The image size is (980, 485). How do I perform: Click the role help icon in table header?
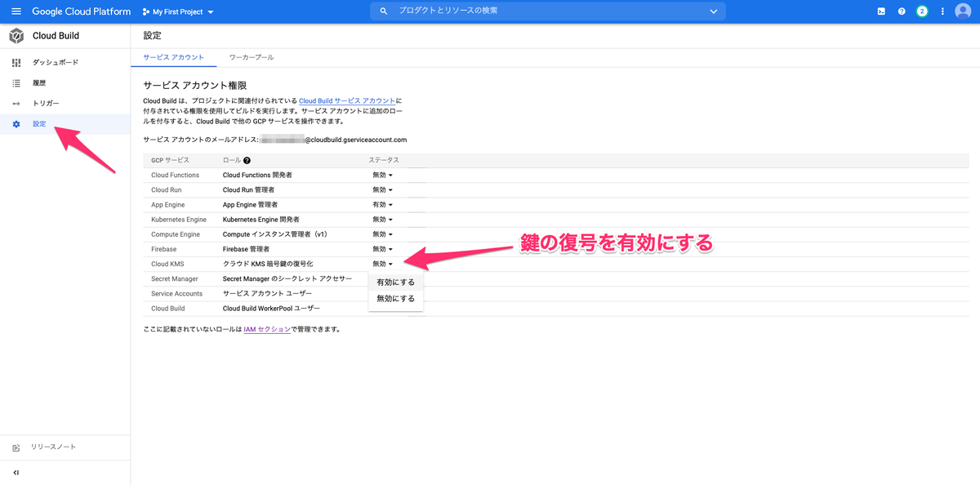click(247, 161)
